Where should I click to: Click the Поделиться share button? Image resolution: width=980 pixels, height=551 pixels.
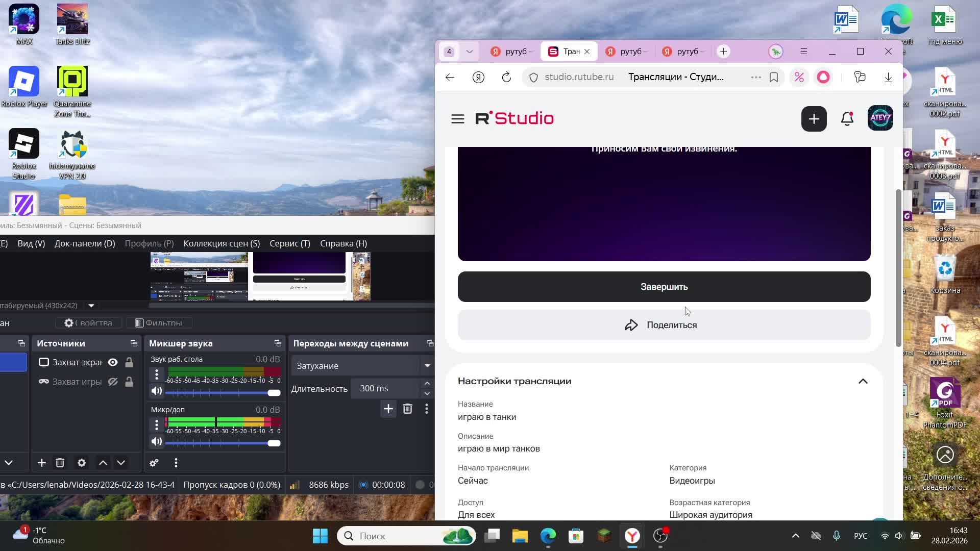point(664,325)
